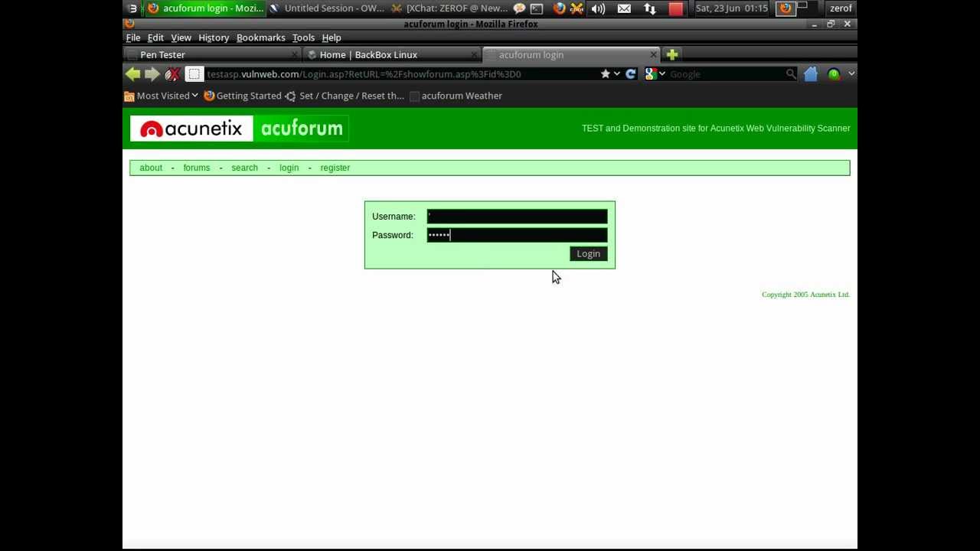
Task: Click the XChat launcher panel icon
Action: (x=577, y=8)
